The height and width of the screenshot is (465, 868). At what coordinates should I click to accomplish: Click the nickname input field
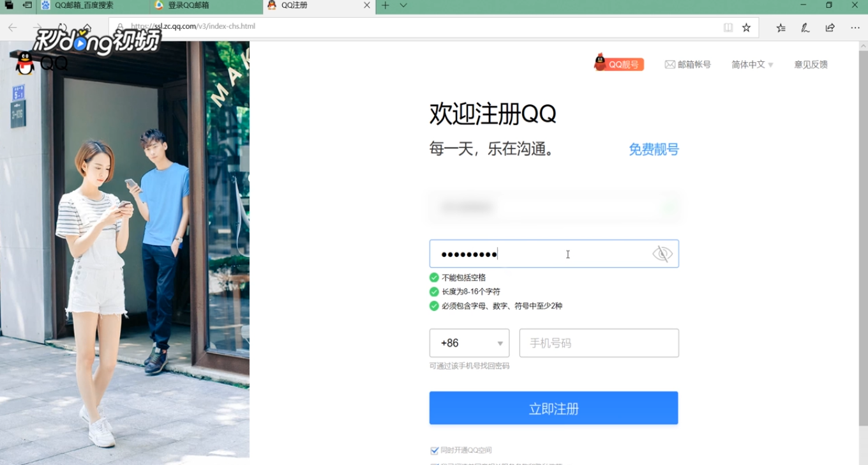pos(554,207)
